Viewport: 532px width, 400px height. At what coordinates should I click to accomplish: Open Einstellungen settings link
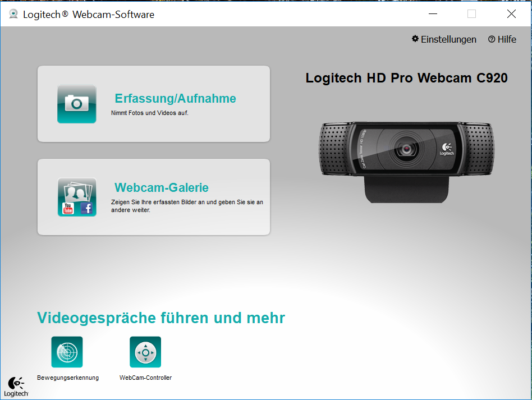click(x=444, y=39)
